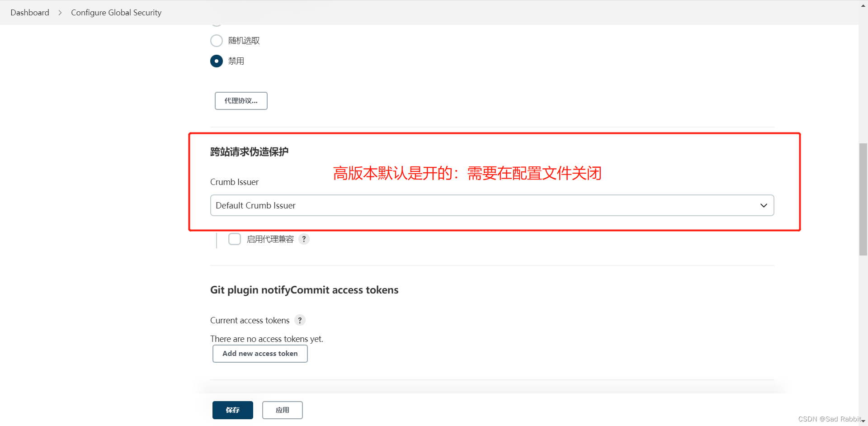Image resolution: width=868 pixels, height=426 pixels.
Task: Apply changes using the 应用 button
Action: click(282, 410)
